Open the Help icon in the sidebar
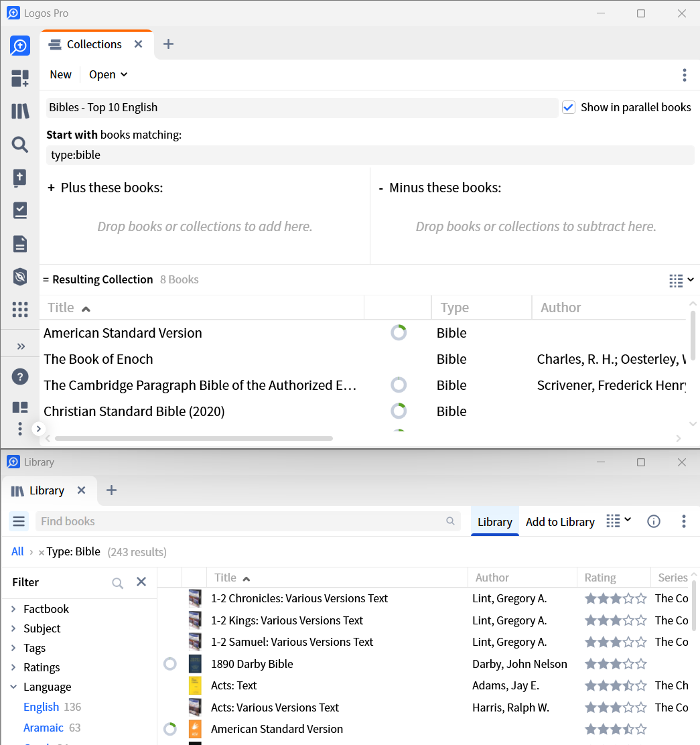This screenshot has height=745, width=700. tap(19, 377)
